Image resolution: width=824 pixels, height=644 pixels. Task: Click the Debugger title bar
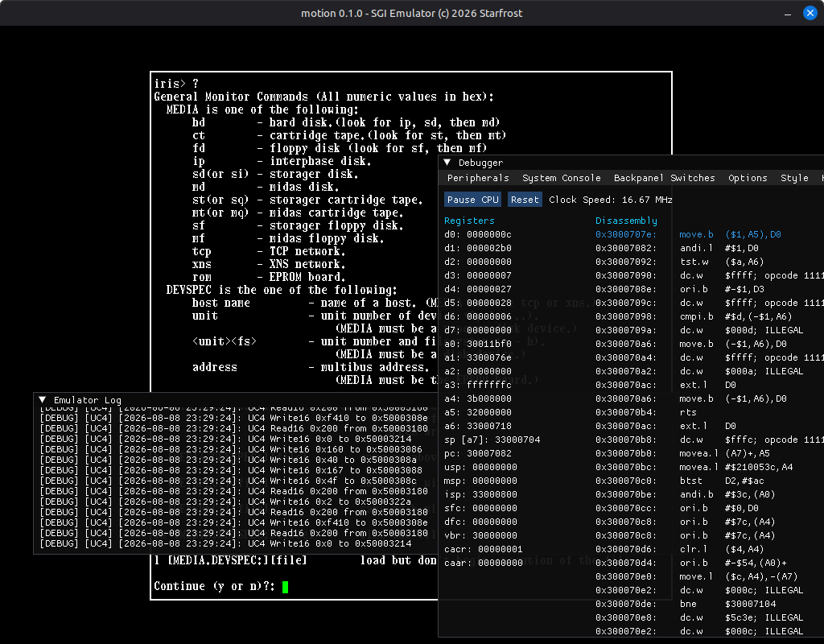[631, 163]
